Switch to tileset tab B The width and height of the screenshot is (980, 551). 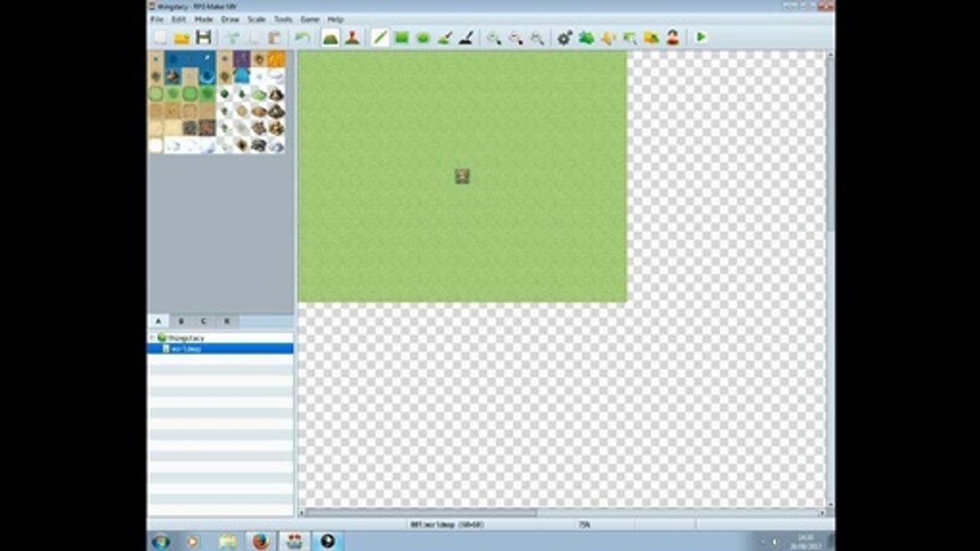181,321
